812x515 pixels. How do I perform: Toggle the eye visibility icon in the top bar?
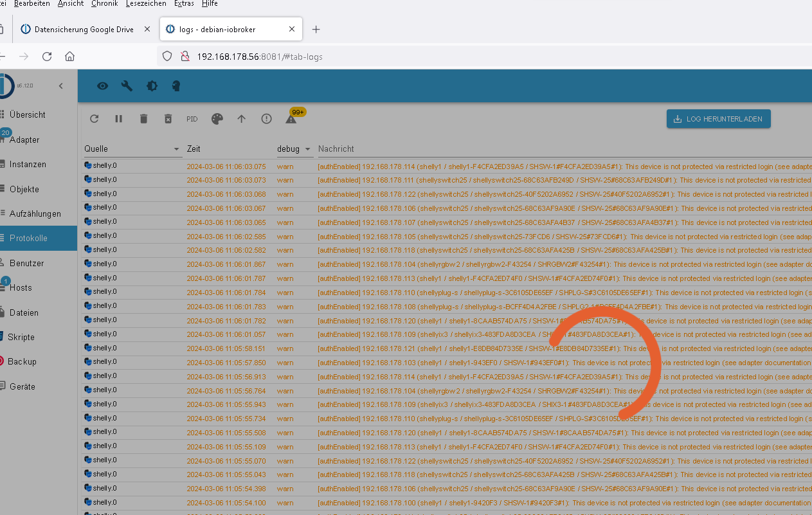(x=102, y=86)
